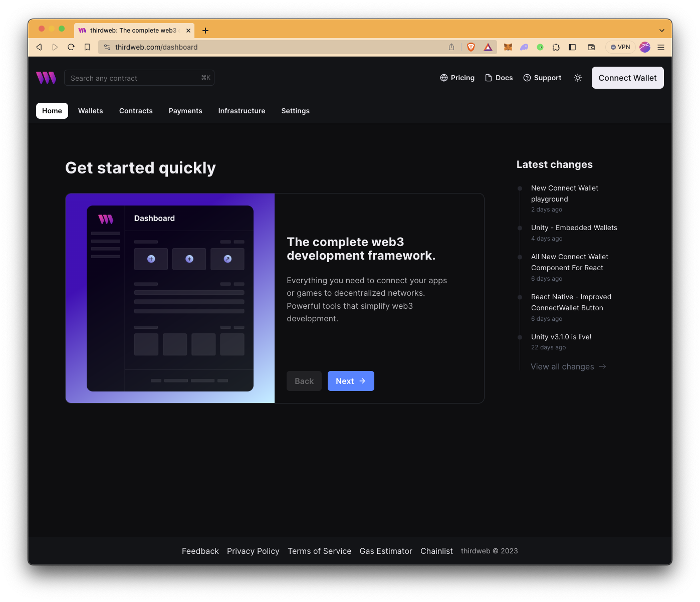This screenshot has height=602, width=700.
Task: Open Gas Estimator footer link
Action: [x=386, y=551]
